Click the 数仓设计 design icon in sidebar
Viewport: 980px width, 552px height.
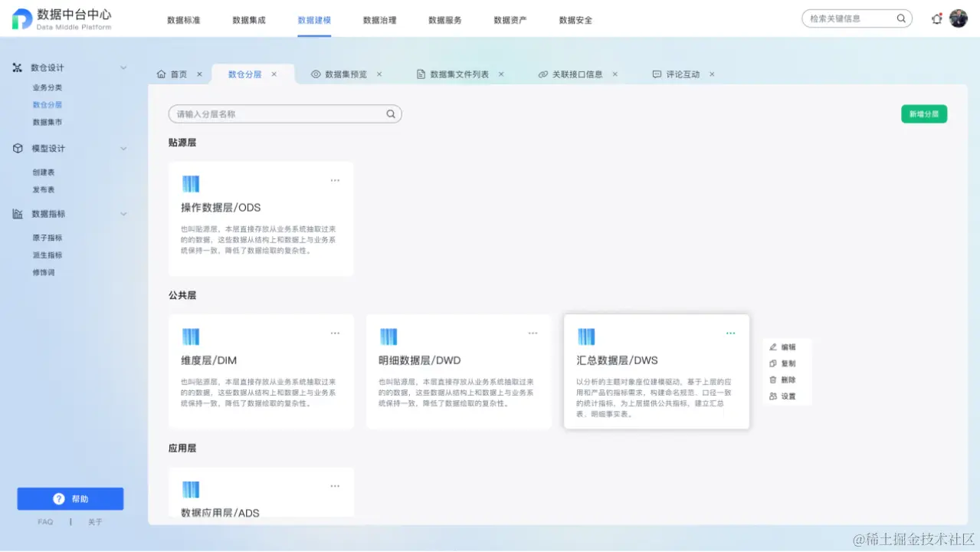(18, 67)
